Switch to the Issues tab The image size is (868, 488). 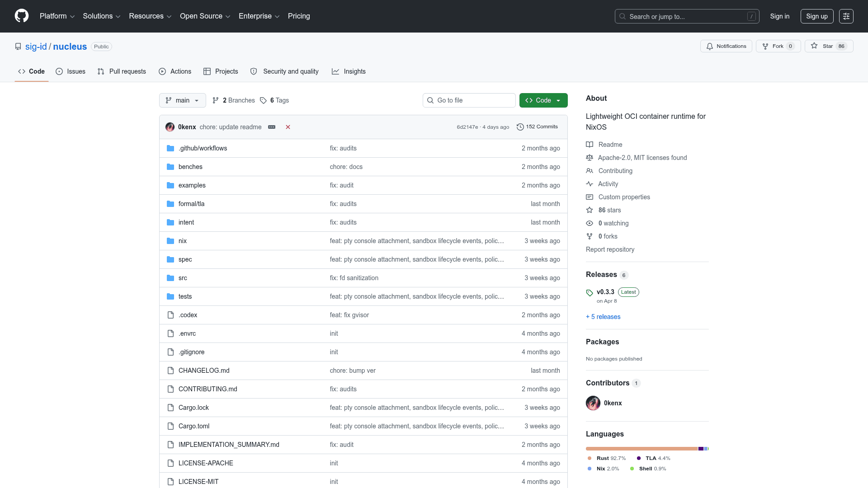(x=71, y=71)
